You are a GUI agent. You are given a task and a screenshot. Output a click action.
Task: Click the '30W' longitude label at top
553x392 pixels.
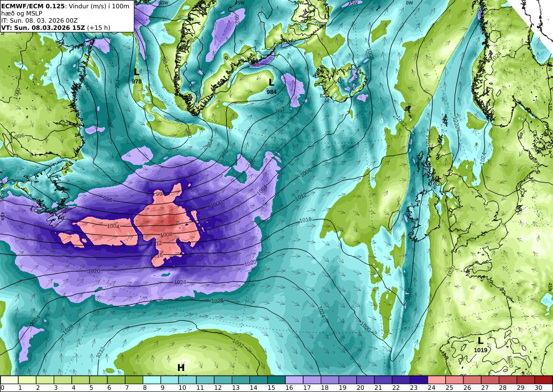coord(299,3)
